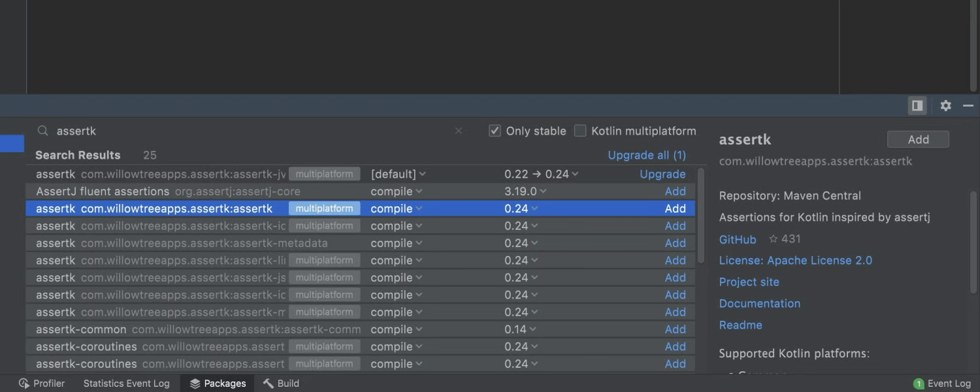Click the GitHub star count icon

774,239
